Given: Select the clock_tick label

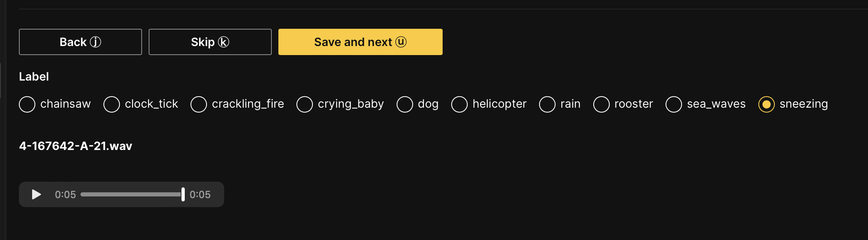Looking at the screenshot, I should click(x=112, y=104).
